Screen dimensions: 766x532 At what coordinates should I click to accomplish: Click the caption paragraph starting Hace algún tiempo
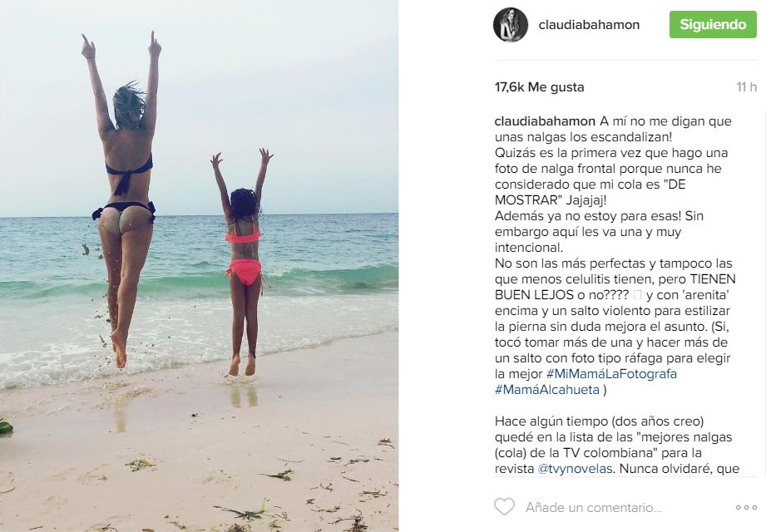point(616,445)
